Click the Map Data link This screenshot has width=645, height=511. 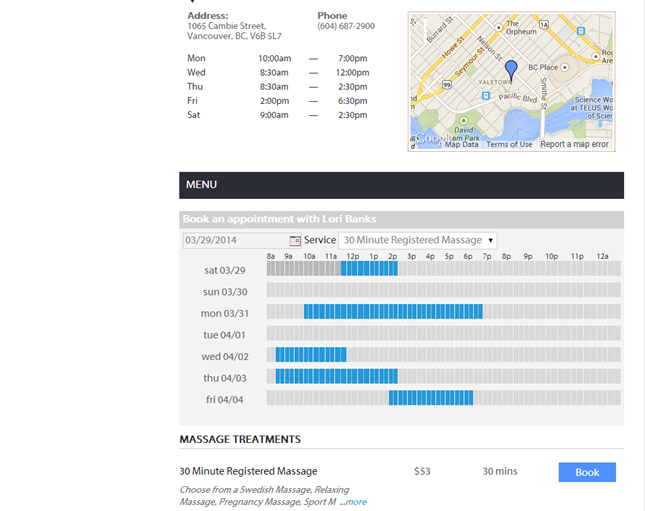(461, 145)
